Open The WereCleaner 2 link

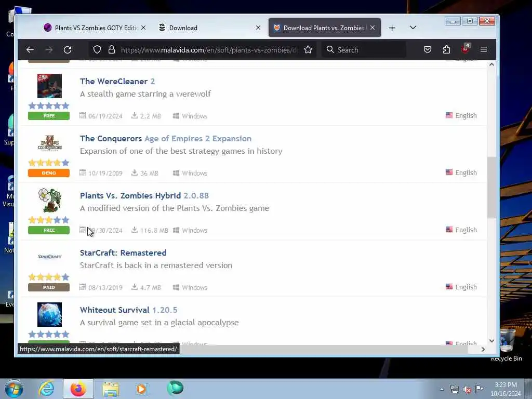pyautogui.click(x=117, y=82)
